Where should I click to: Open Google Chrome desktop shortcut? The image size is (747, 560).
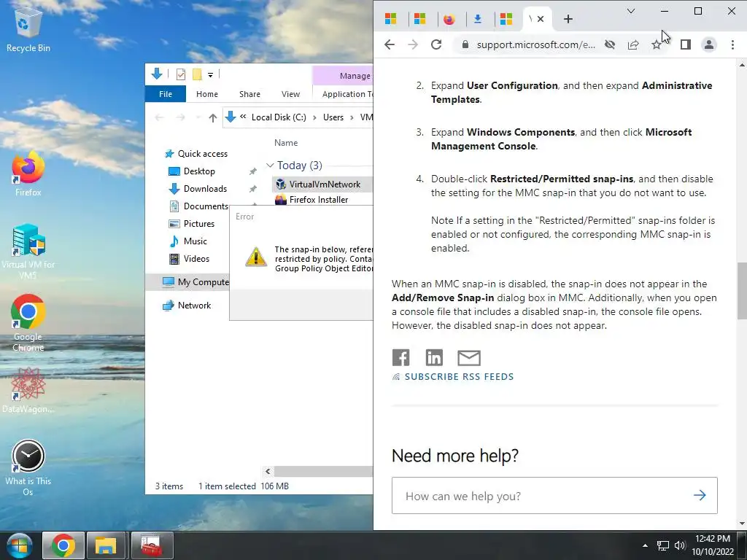click(28, 323)
